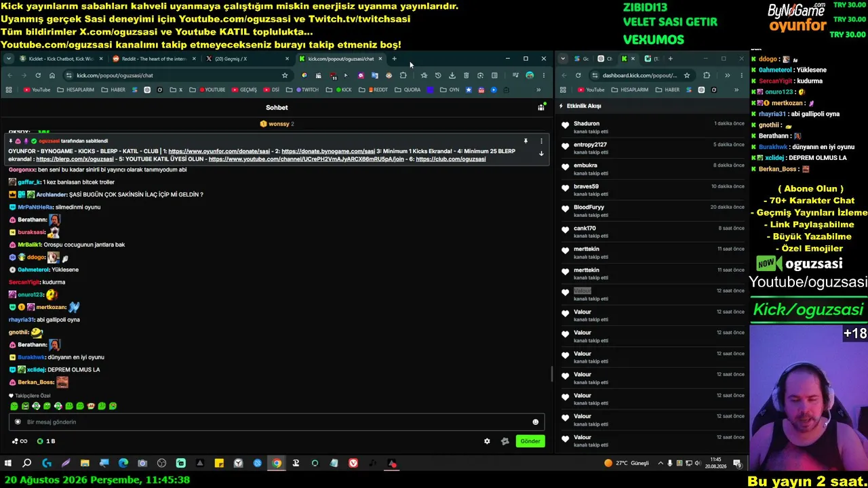Viewport: 868px width, 488px height.
Task: Click username MrPaNtHeRa in chat
Action: (35, 207)
